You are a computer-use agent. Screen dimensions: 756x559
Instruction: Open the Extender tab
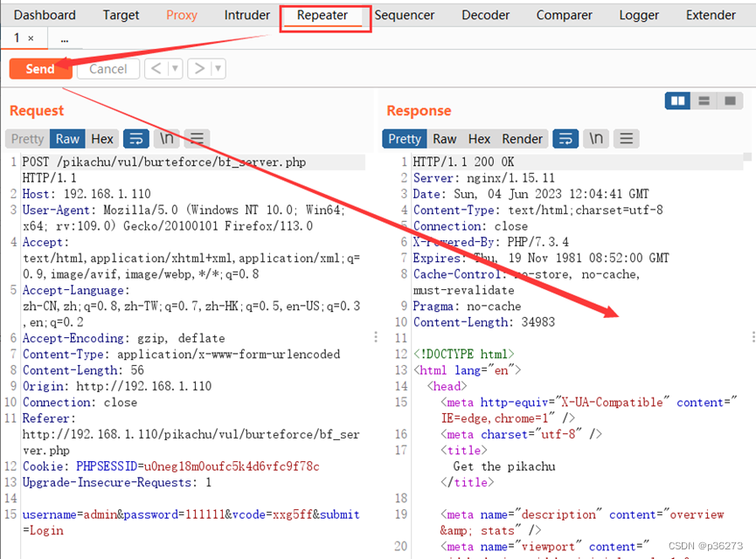click(711, 16)
